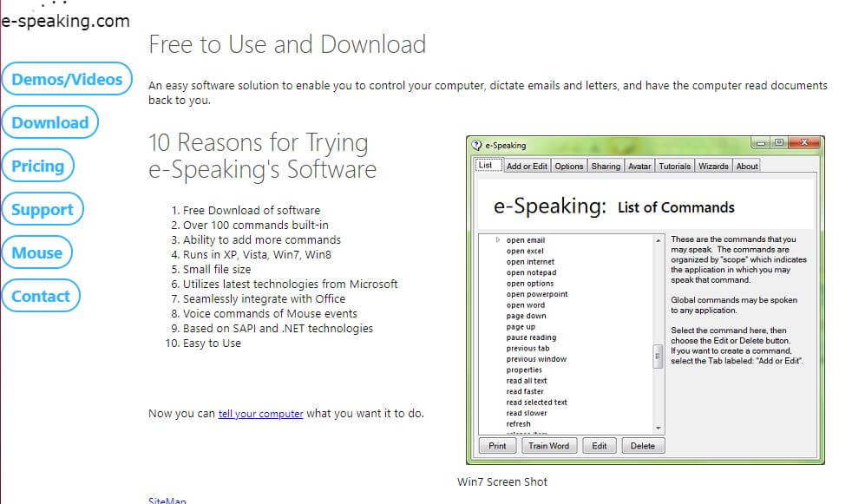
Task: Switch to the Add or Edit tab
Action: tap(527, 167)
